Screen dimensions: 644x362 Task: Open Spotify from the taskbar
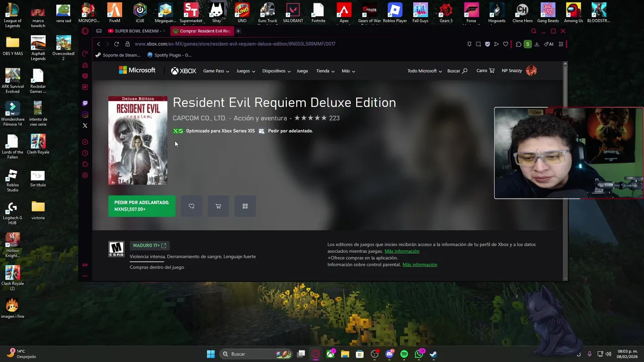point(404,354)
